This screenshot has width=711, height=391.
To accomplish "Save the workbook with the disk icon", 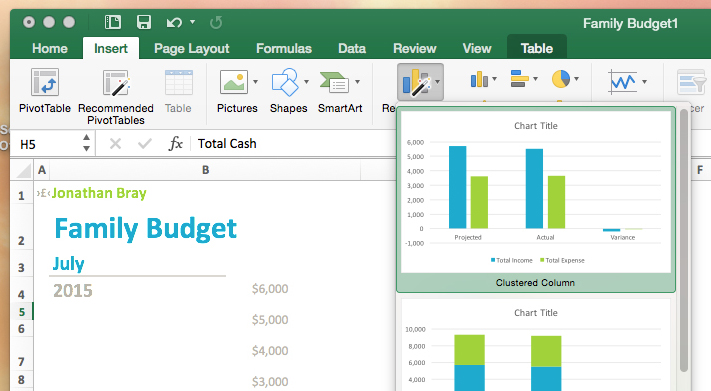I will [x=144, y=22].
